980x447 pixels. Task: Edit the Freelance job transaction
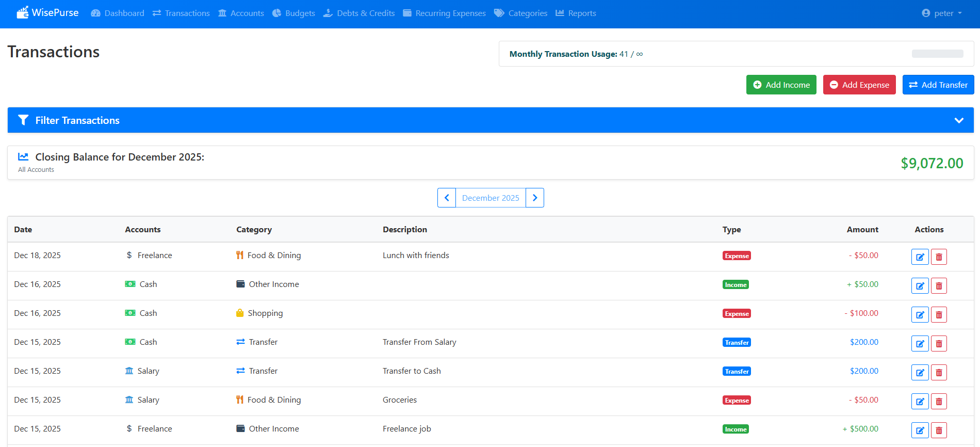coord(920,430)
